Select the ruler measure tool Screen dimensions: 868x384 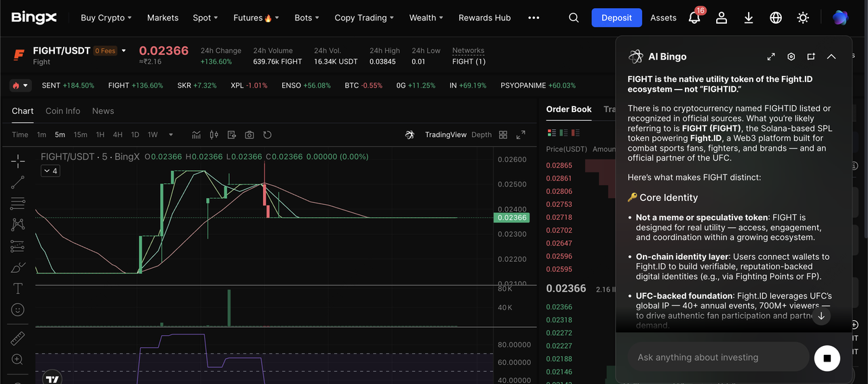[x=18, y=338]
